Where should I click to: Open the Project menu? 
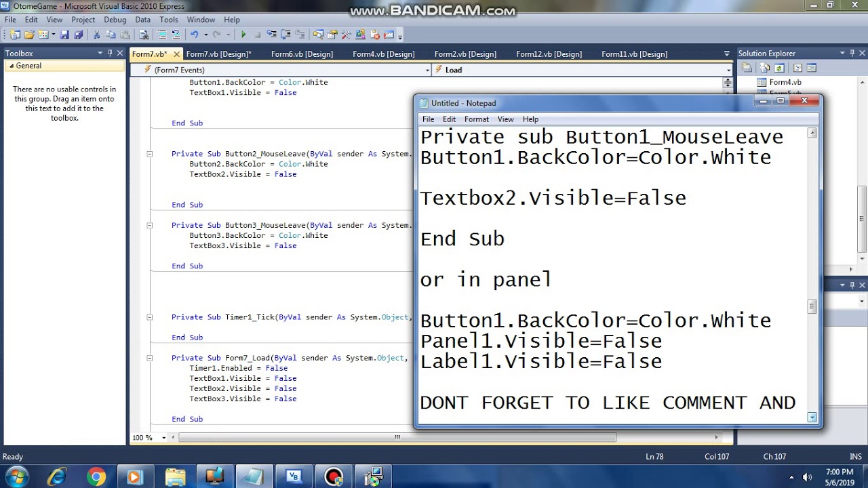[83, 20]
